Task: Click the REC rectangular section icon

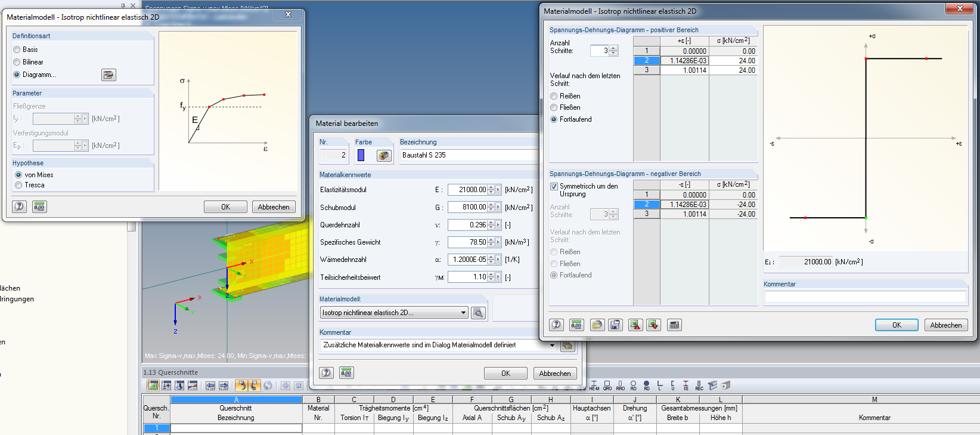Action: click(x=699, y=385)
